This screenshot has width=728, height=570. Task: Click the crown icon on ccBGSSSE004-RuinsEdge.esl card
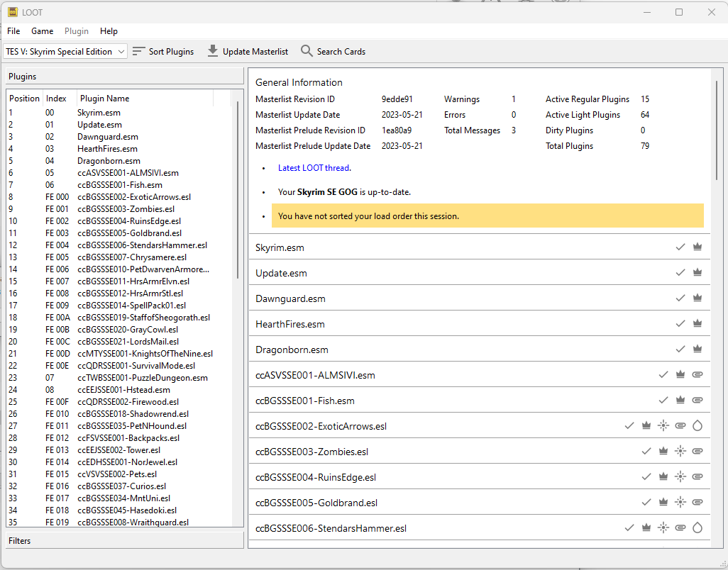tap(663, 477)
